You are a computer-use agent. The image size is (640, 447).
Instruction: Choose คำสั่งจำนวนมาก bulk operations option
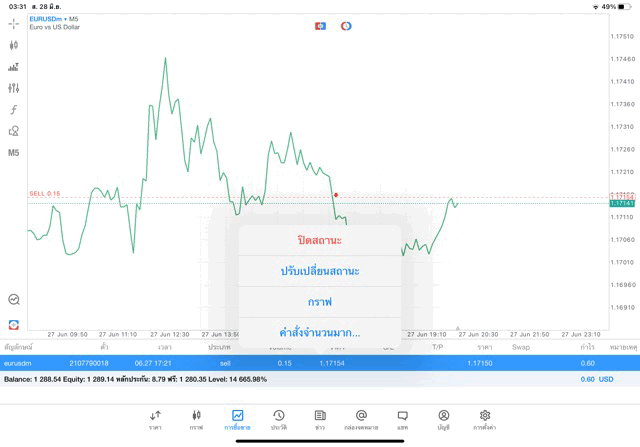320,332
